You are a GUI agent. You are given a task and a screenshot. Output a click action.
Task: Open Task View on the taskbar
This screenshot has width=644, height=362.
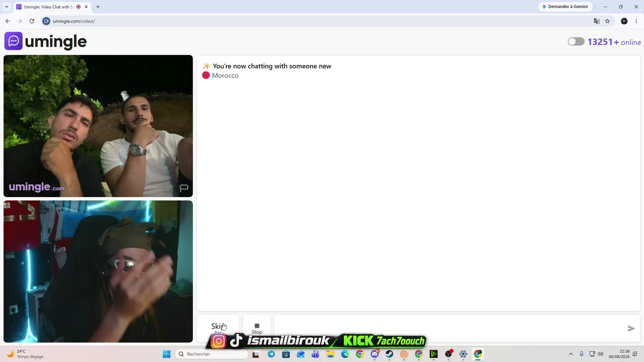pos(256,354)
